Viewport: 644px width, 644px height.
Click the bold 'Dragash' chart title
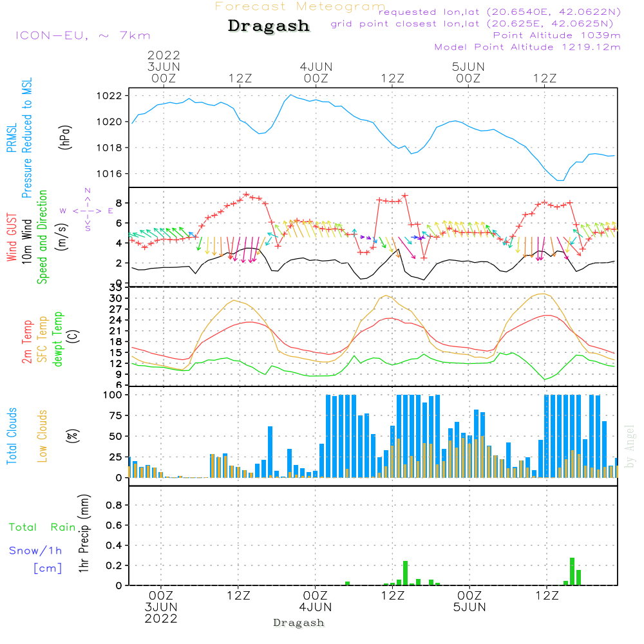point(269,26)
